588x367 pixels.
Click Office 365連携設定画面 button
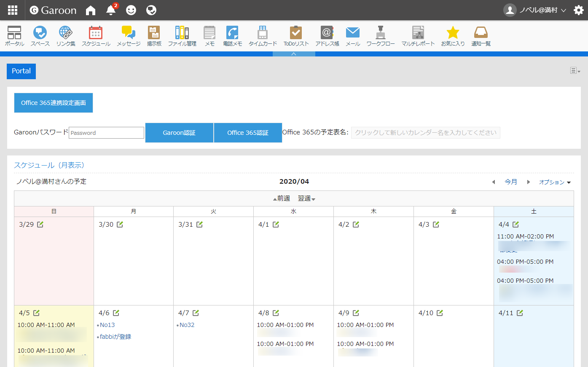point(54,103)
